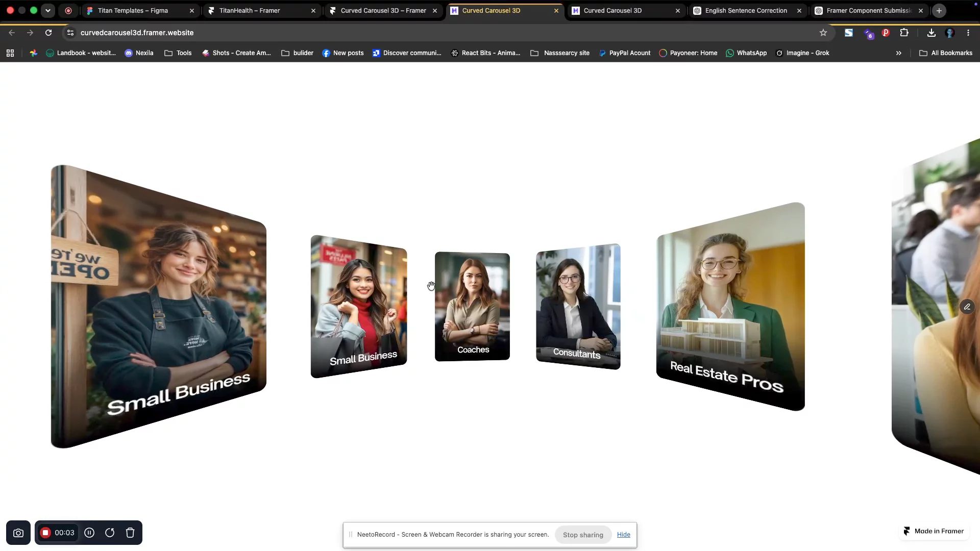980x551 pixels.
Task: Close the active Curved Carousel 3D tab
Action: [556, 11]
